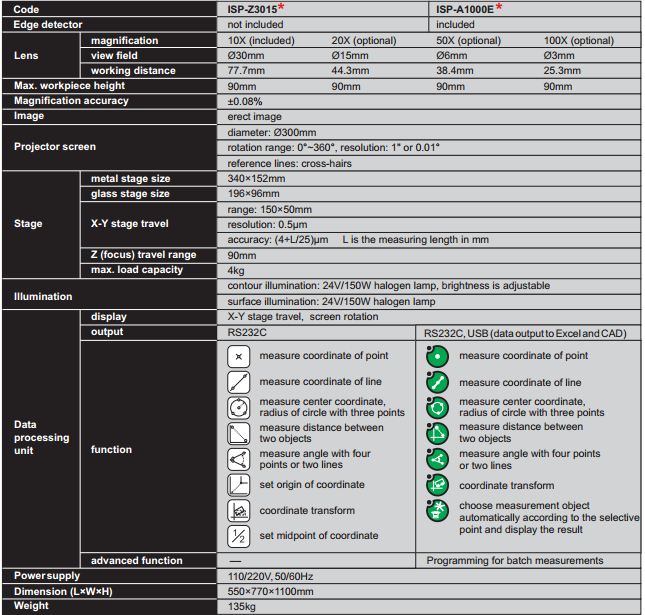Click the 'RS232C' output cell for ISP-Z3015
Screen dimensions: 645x615
click(x=316, y=332)
